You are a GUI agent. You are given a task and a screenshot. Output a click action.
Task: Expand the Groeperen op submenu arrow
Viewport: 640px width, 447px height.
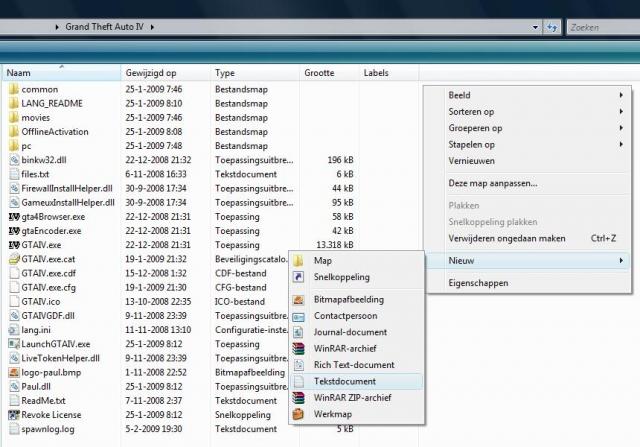pyautogui.click(x=621, y=128)
